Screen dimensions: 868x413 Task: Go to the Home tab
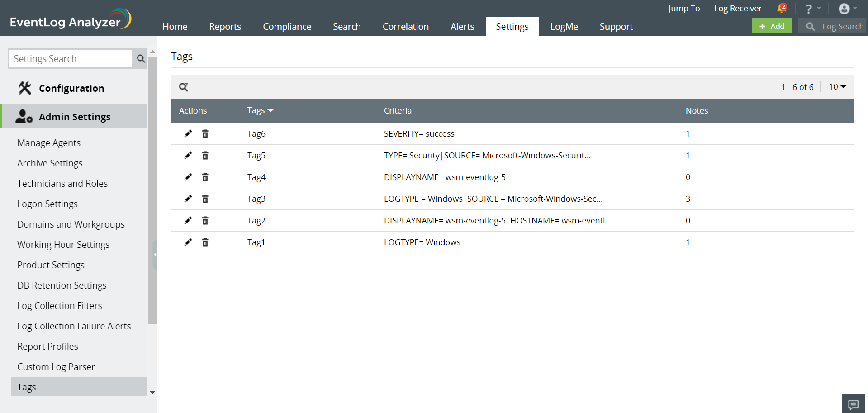pyautogui.click(x=175, y=27)
